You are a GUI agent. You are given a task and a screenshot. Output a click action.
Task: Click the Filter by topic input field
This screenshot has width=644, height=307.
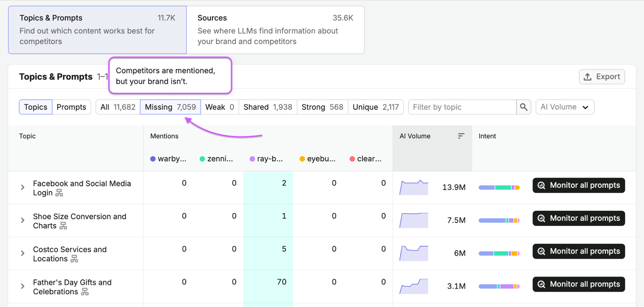coord(462,107)
